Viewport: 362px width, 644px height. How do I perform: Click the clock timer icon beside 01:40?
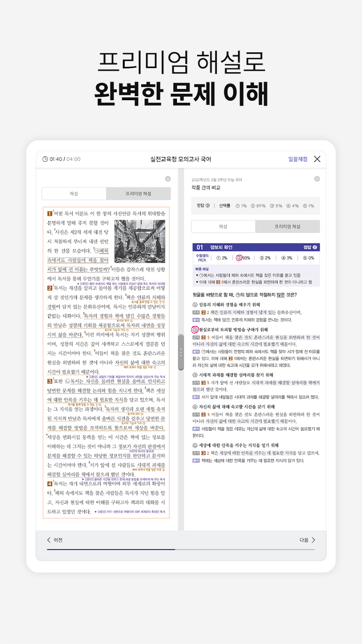coord(45,159)
